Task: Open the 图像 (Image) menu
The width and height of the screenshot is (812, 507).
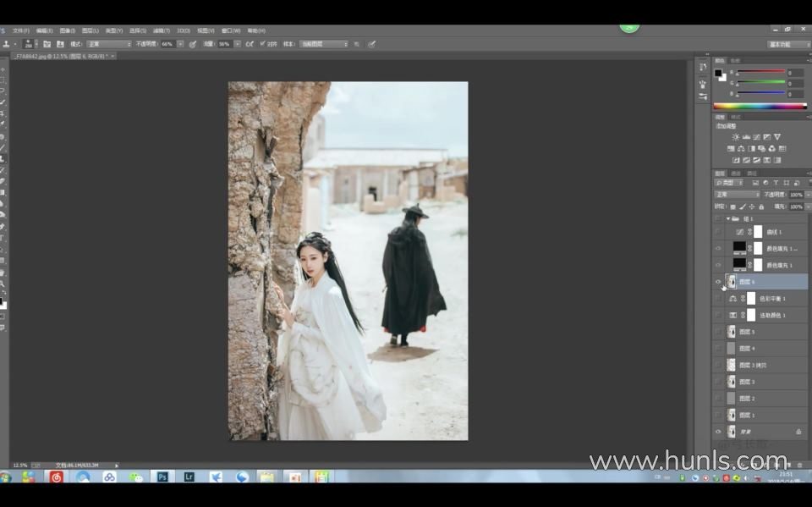Action: click(67, 30)
